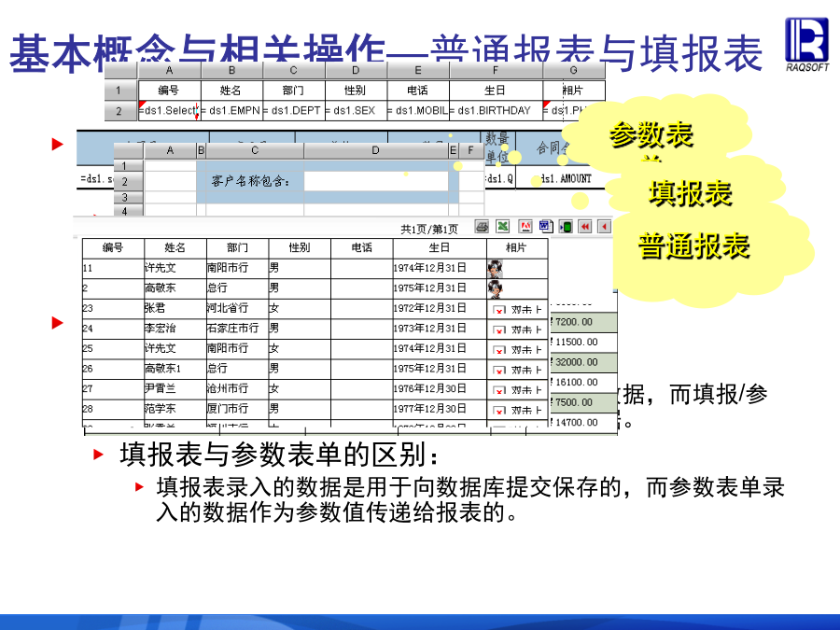Viewport: 840px width, 630px height.
Task: Click 张君 name cell in report table
Action: 174,309
